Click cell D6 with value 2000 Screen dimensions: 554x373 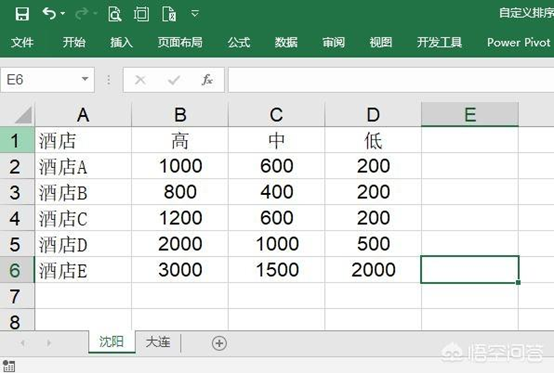pyautogui.click(x=373, y=270)
